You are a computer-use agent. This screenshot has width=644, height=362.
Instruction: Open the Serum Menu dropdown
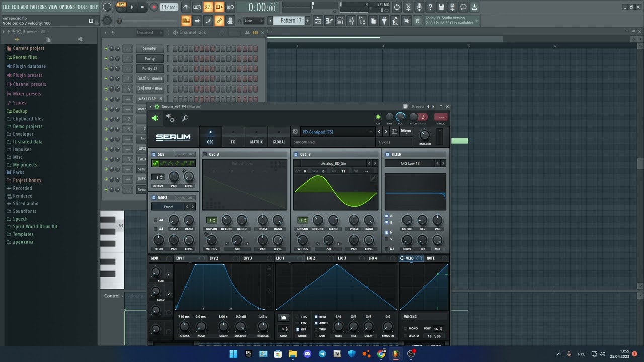(x=406, y=132)
